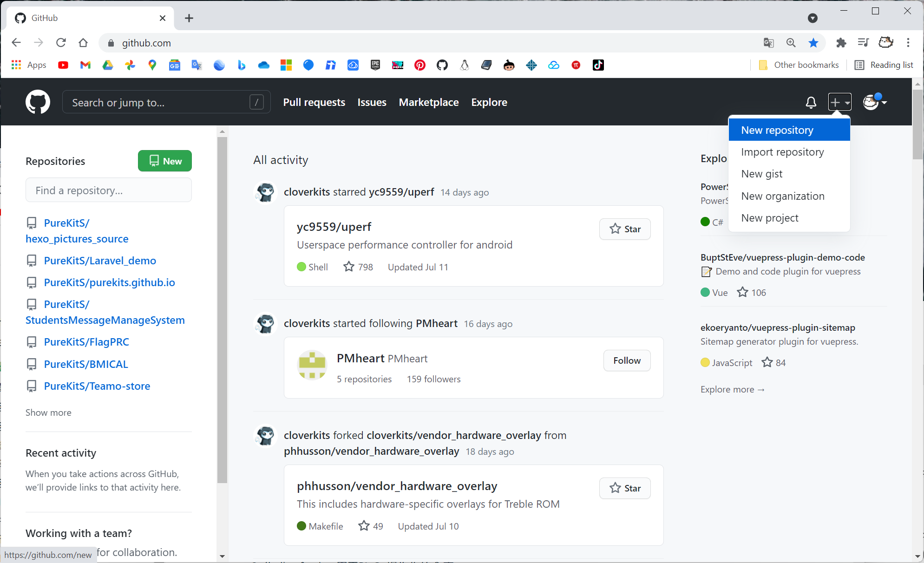Click the bookmark star in address bar
Screen dimensions: 924x563
click(x=813, y=43)
